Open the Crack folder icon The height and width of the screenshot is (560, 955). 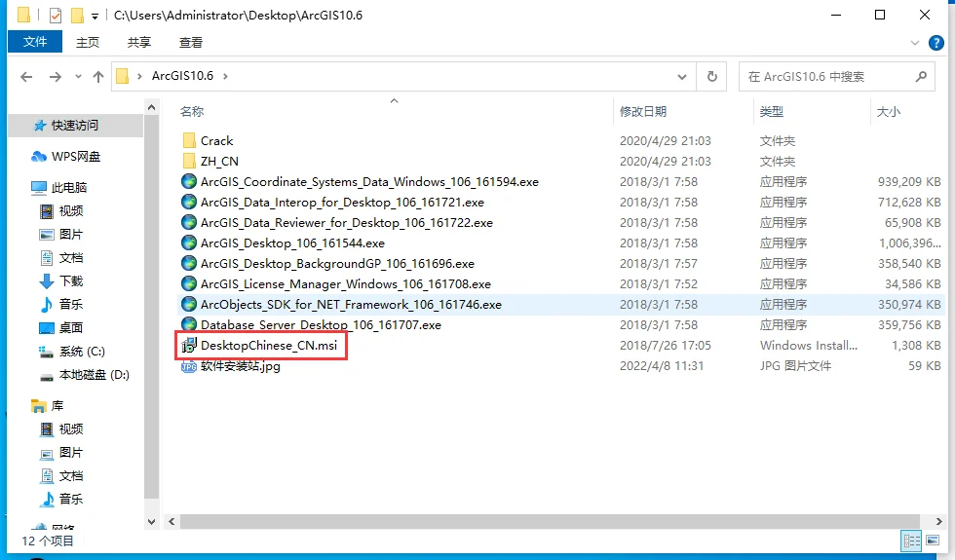(189, 140)
